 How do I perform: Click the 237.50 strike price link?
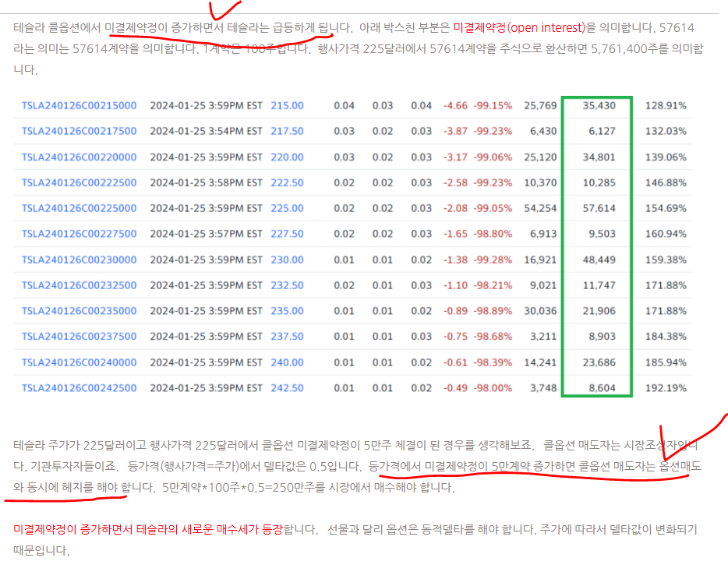(x=288, y=337)
